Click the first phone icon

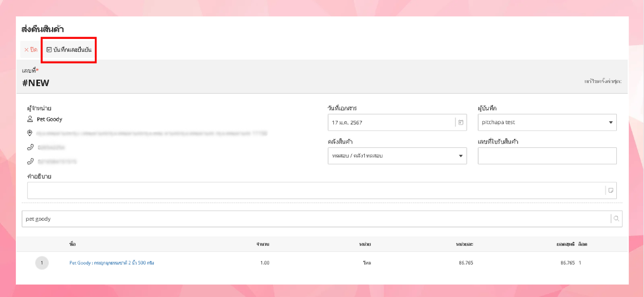pos(31,147)
